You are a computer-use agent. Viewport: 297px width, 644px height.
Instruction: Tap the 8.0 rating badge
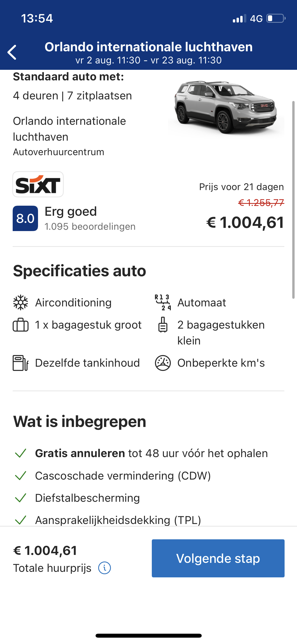[25, 218]
